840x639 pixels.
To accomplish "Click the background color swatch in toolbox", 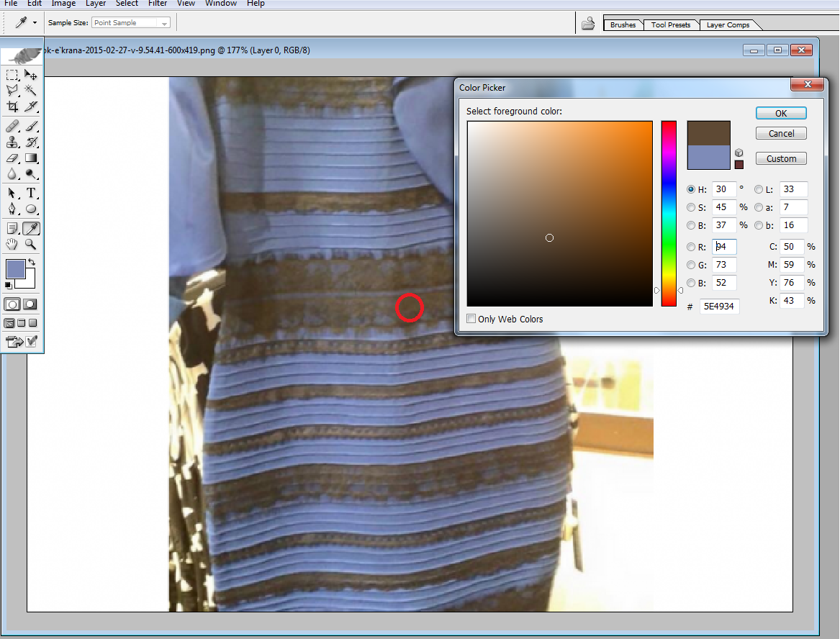I will point(30,282).
